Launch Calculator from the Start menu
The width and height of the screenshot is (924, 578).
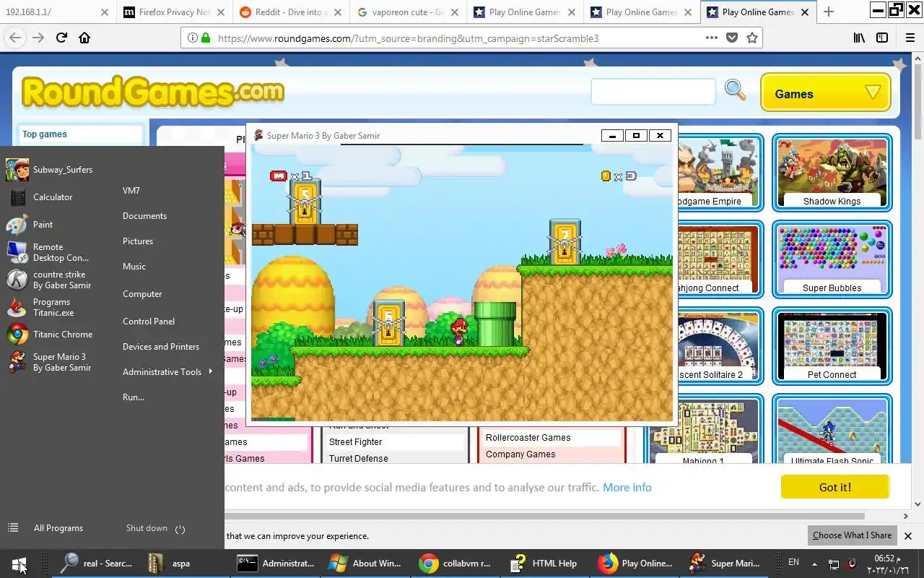click(x=40, y=197)
